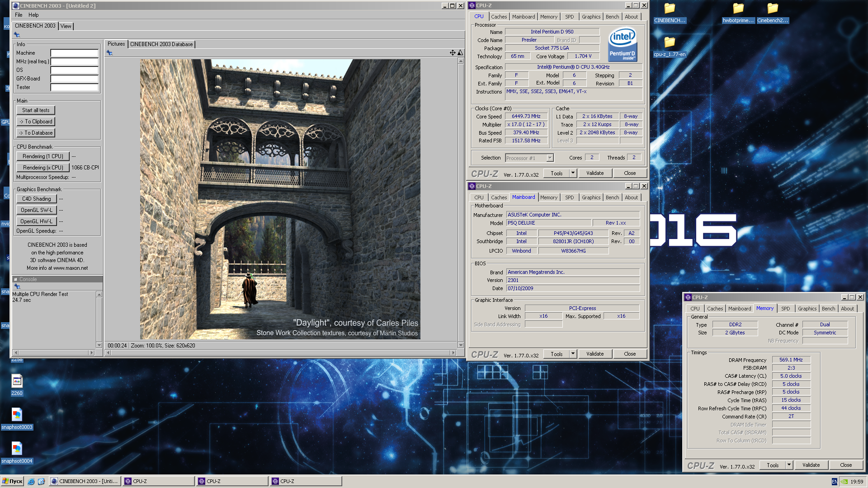Switch to the CINEBENCH 2003 Database tab
Screen dimensions: 868x488
pos(161,44)
